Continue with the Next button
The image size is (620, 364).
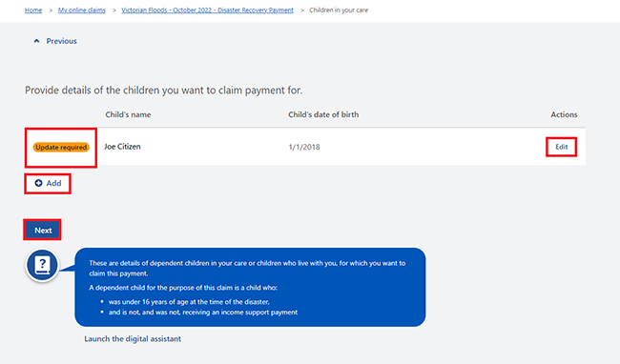[x=42, y=231]
